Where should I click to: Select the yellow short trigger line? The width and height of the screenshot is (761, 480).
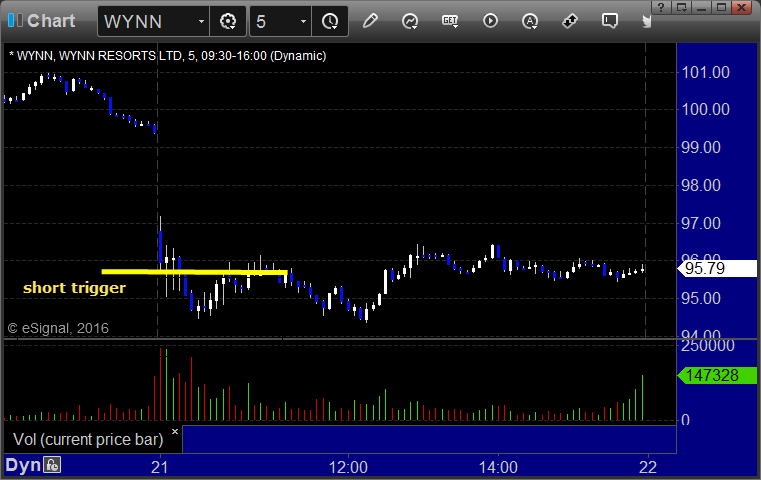(195, 272)
